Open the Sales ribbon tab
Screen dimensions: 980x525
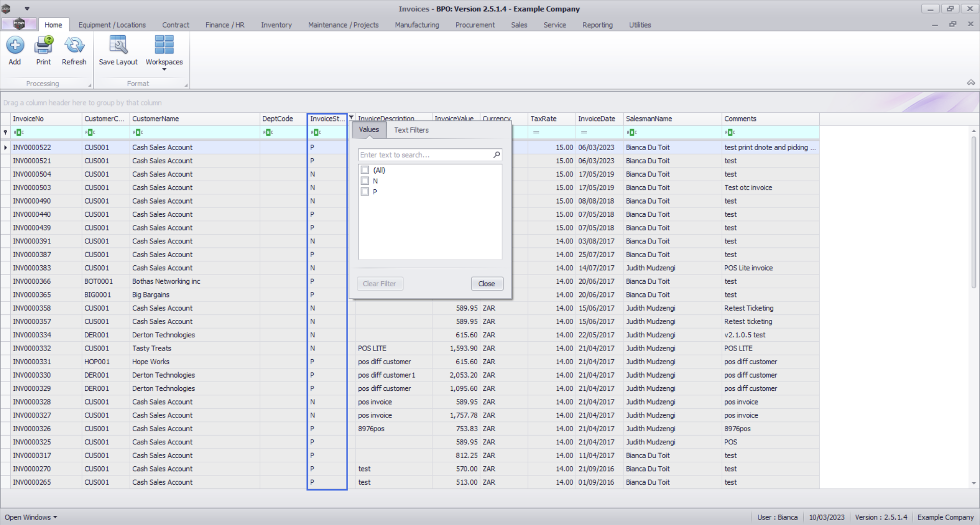click(x=519, y=24)
